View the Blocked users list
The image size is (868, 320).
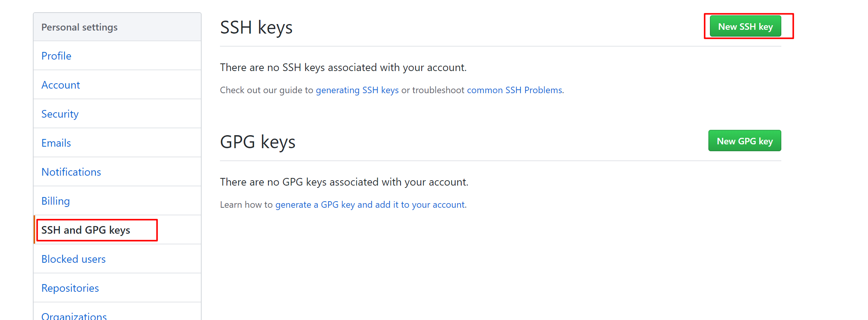73,259
